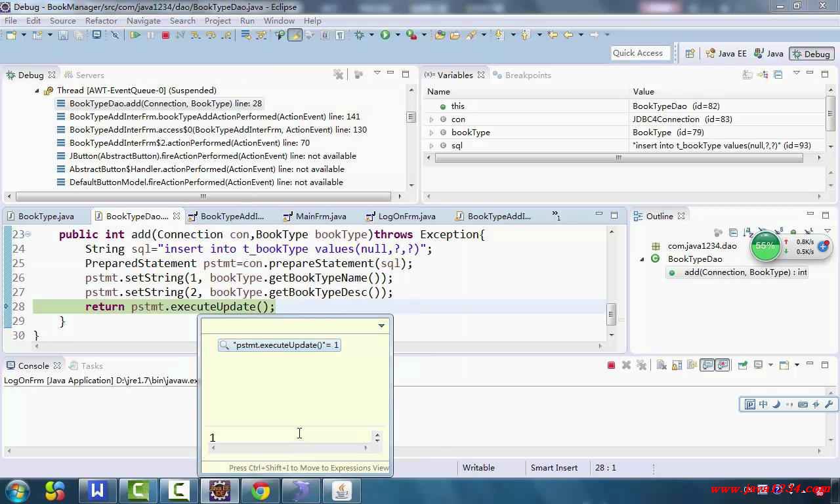The image size is (840, 504).
Task: Click Collapse All icon in Outline view
Action: pyautogui.click(x=733, y=233)
